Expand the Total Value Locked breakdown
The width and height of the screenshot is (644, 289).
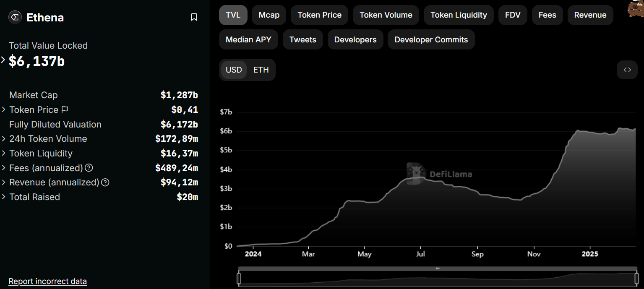click(x=3, y=60)
